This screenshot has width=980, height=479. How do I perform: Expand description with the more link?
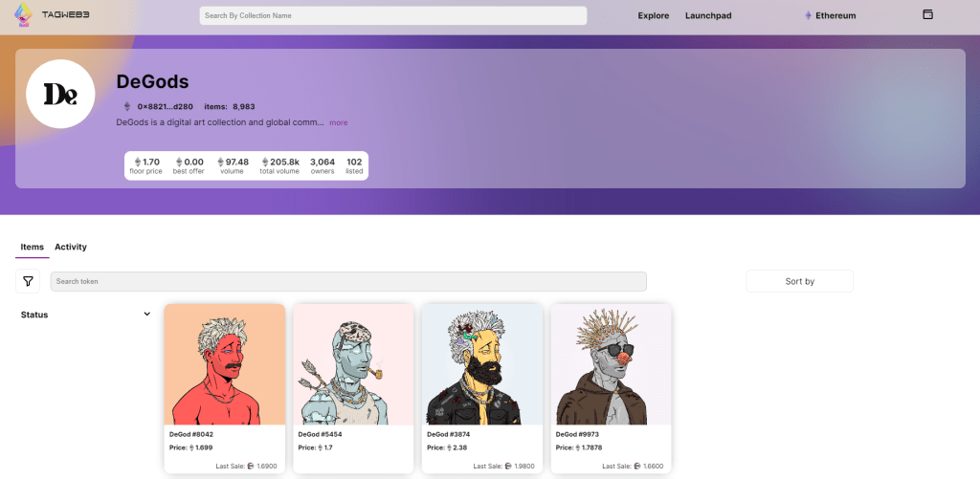coord(339,122)
